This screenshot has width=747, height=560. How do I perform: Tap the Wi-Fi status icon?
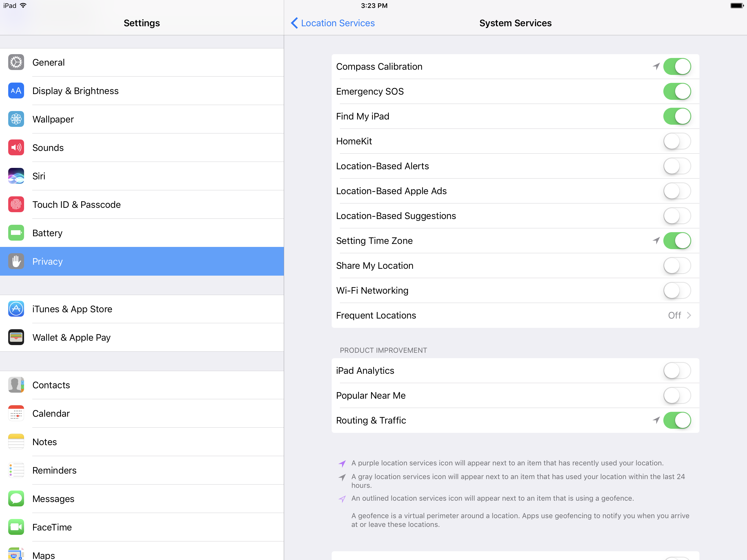pos(23,5)
